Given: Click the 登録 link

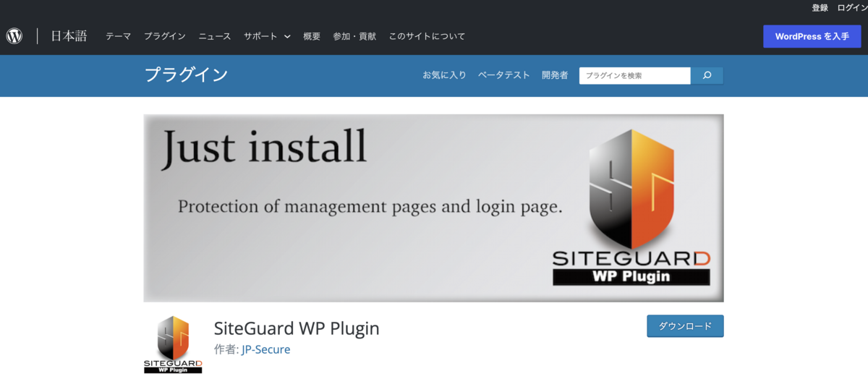Looking at the screenshot, I should [820, 8].
